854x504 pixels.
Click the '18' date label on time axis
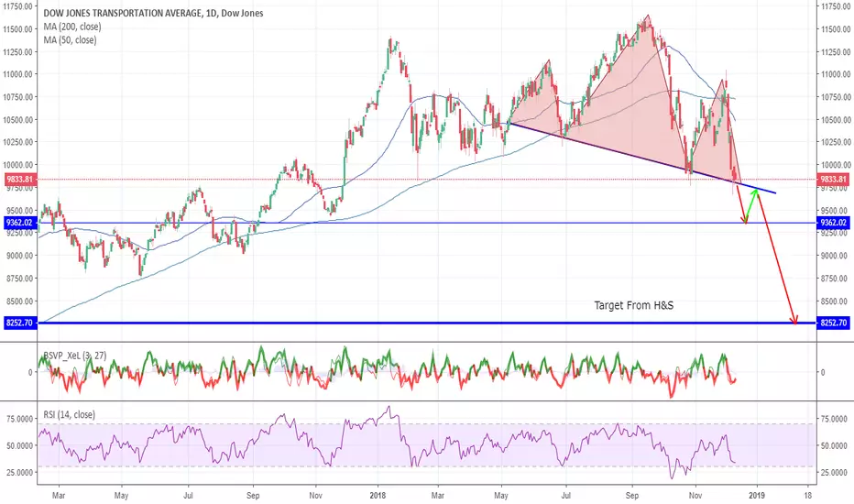(807, 495)
